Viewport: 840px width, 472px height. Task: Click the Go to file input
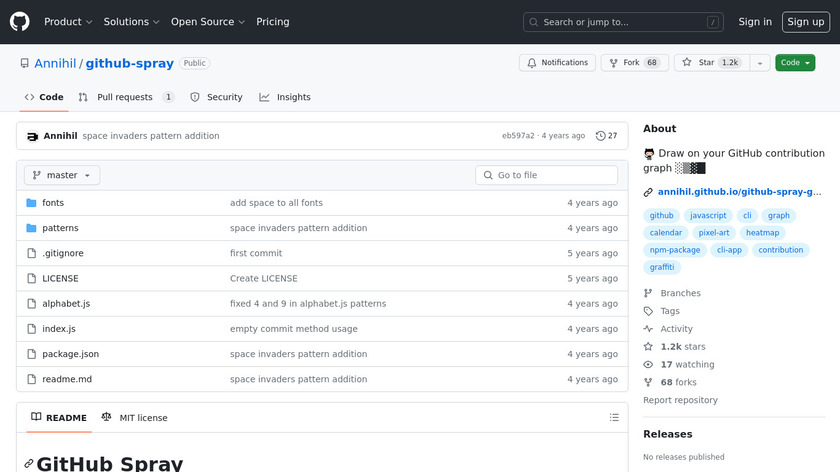point(546,175)
